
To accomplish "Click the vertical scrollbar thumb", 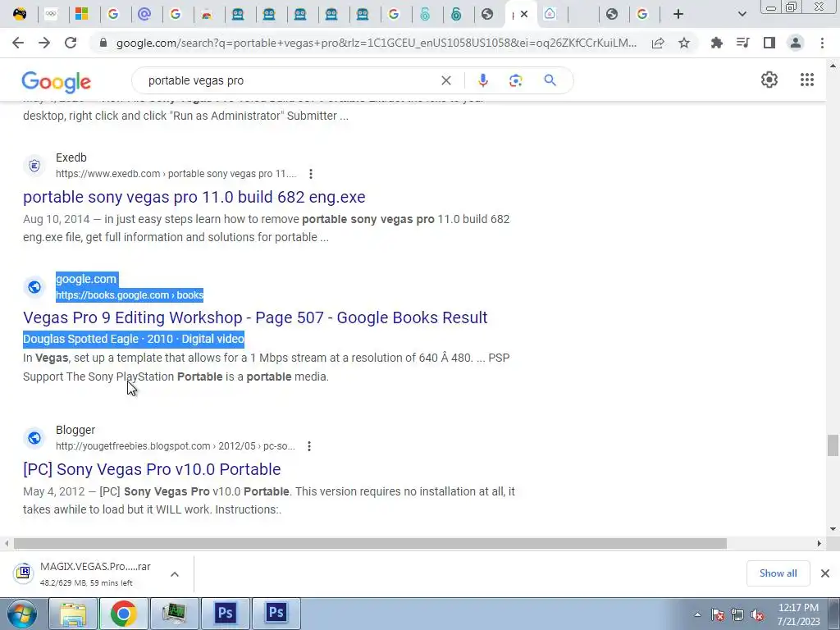I will click(x=832, y=445).
